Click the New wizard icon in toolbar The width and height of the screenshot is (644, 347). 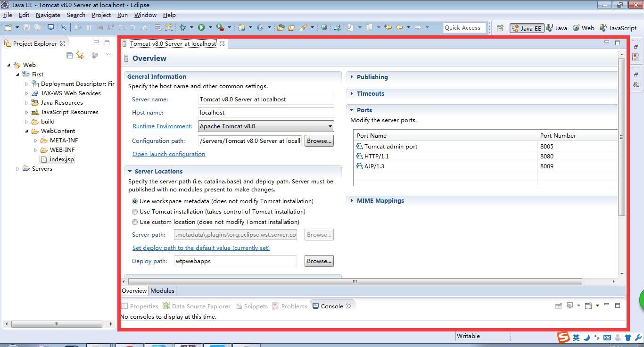click(8, 28)
